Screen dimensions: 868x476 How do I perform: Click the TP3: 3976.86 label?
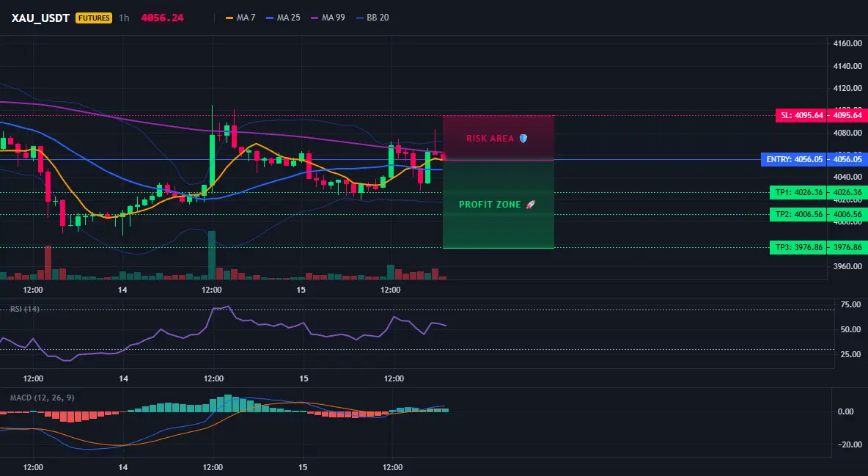tap(798, 248)
